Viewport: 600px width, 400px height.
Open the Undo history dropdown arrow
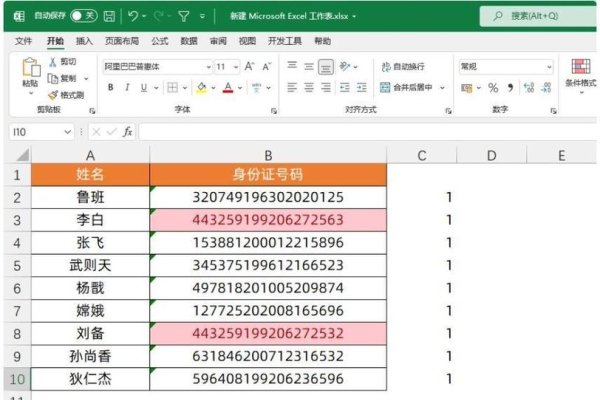[x=144, y=16]
